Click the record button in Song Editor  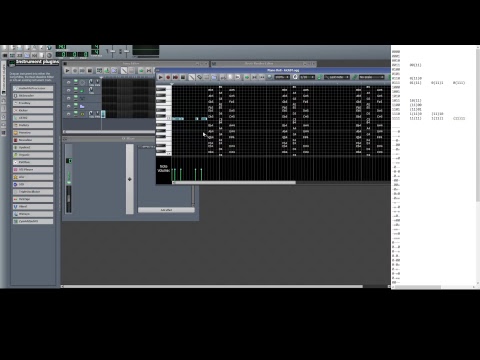[x=75, y=70]
